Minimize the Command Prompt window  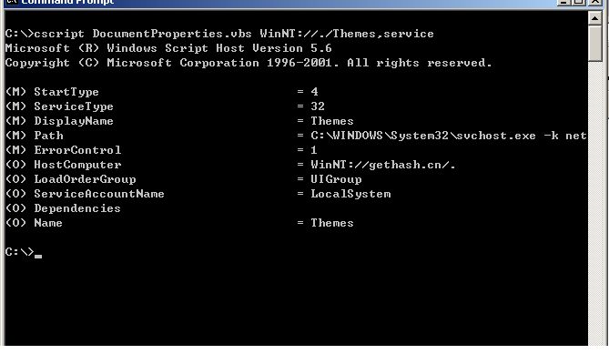click(x=563, y=2)
